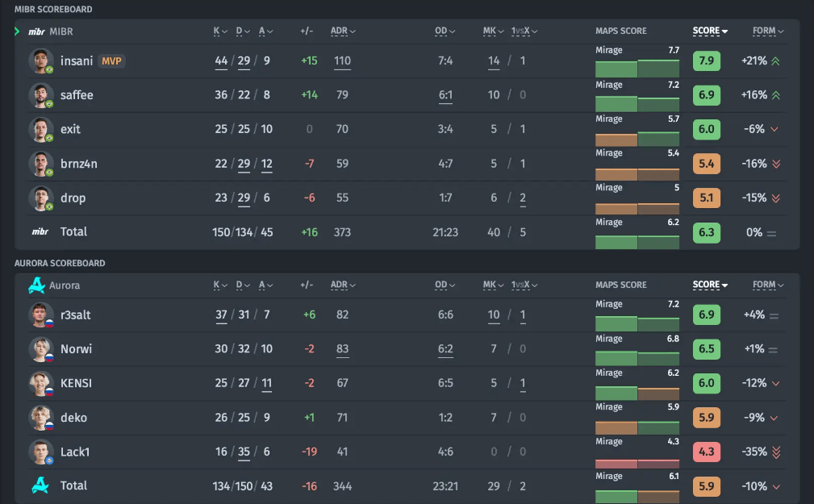
Task: Expand the MIBR scoreboard green chevron
Action: 17,31
